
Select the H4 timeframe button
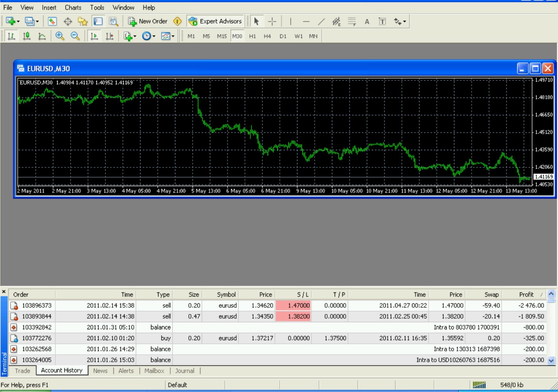tap(267, 36)
